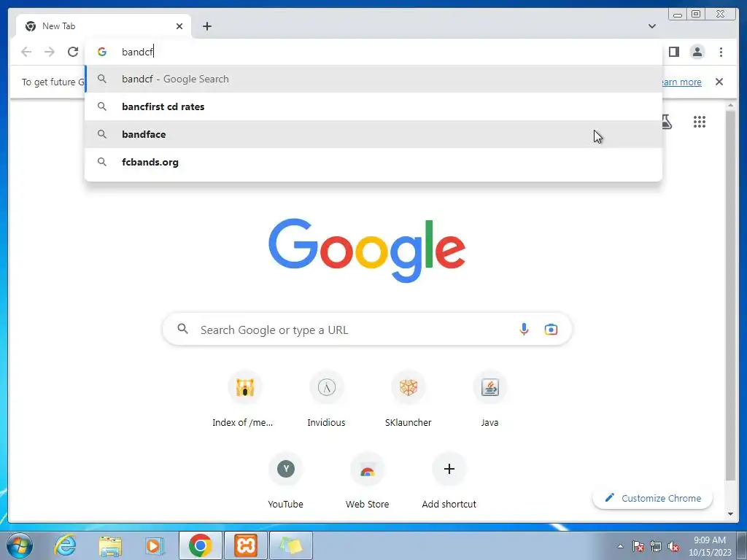Open the Invidious shortcut
Screen dimensions: 747x560
(x=326, y=399)
